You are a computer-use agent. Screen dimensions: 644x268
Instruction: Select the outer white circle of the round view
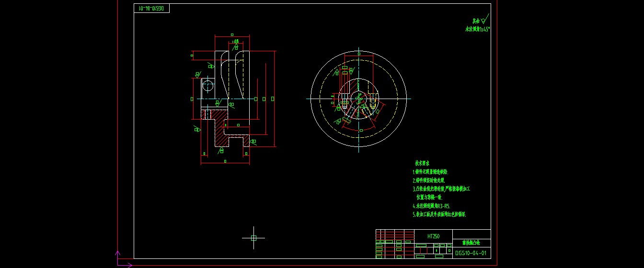pos(358,99)
